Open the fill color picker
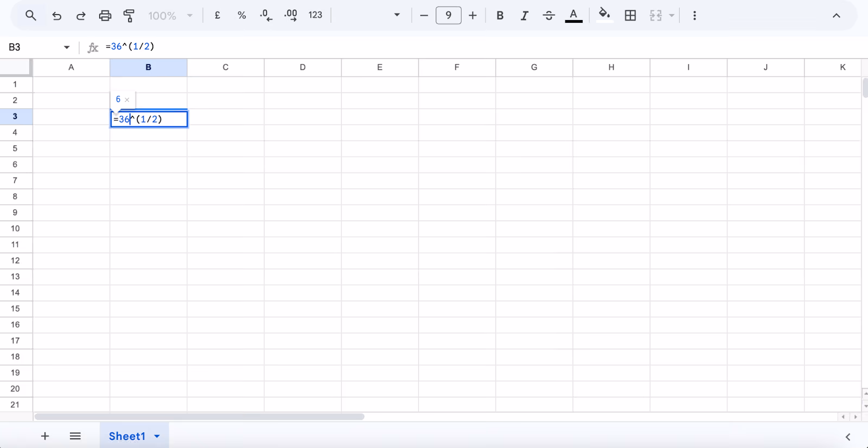The image size is (868, 448). 604,15
